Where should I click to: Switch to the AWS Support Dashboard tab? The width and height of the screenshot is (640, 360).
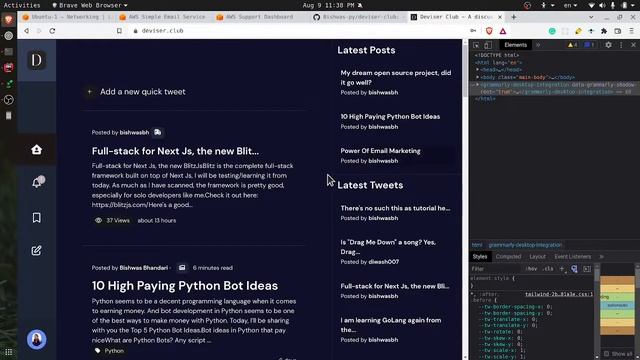click(x=260, y=17)
